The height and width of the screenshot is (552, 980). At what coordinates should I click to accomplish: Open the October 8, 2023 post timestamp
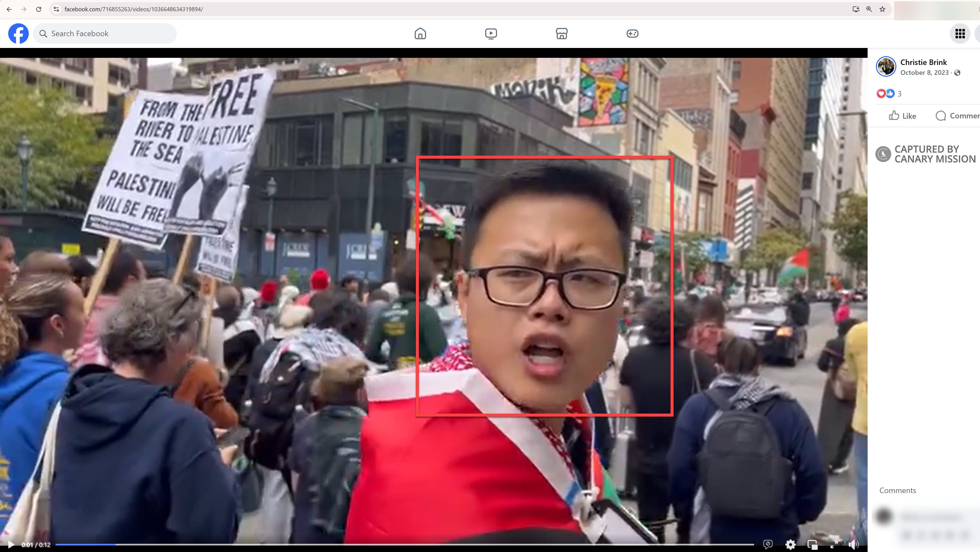(924, 72)
